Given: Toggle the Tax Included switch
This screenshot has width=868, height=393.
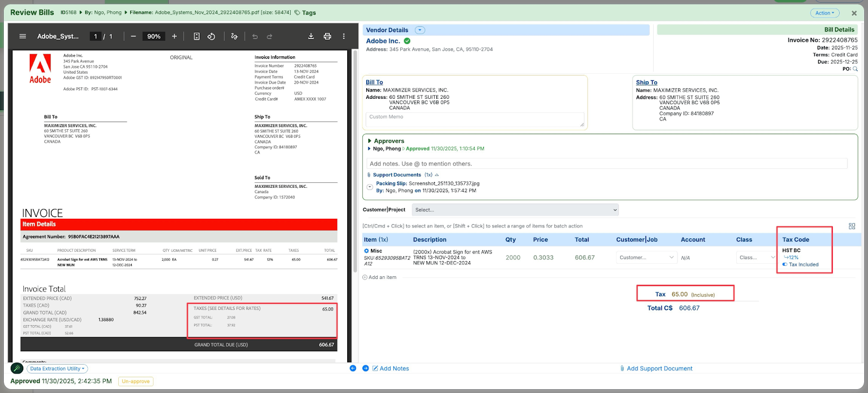Looking at the screenshot, I should (x=784, y=265).
